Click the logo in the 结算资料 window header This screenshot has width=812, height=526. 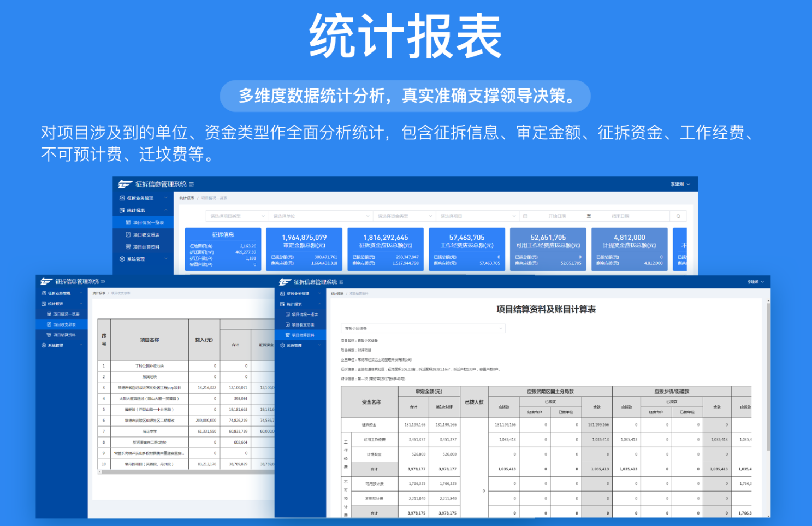[x=285, y=282]
